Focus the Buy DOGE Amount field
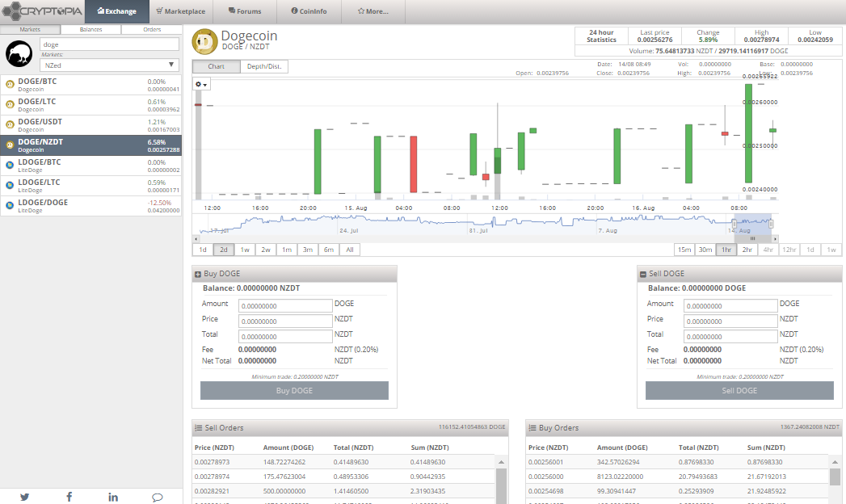The width and height of the screenshot is (846, 504). point(285,305)
